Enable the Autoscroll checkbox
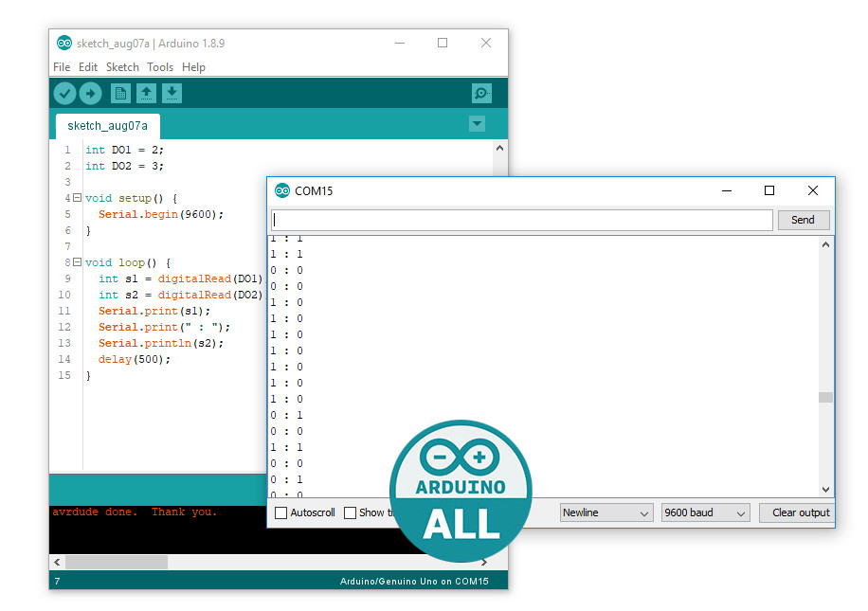 pos(281,513)
